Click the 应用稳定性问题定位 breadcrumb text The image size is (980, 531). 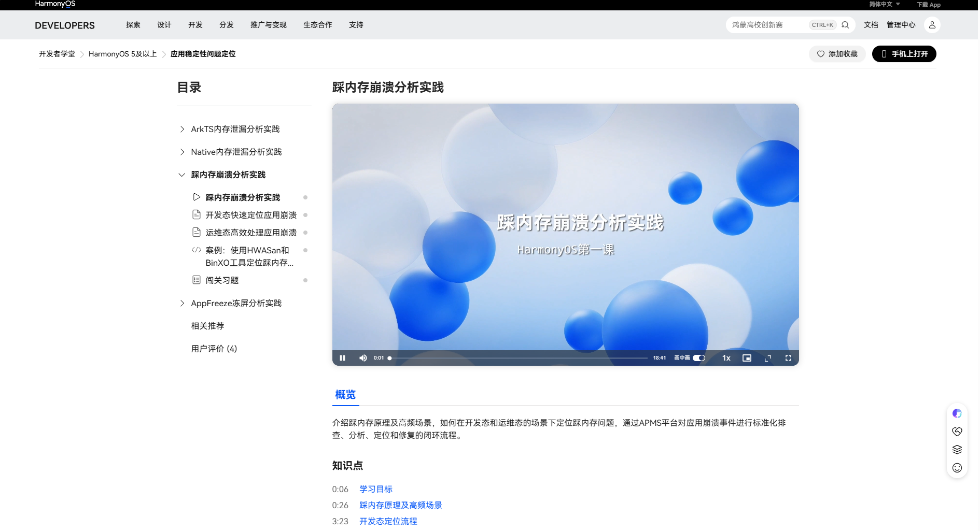(203, 54)
